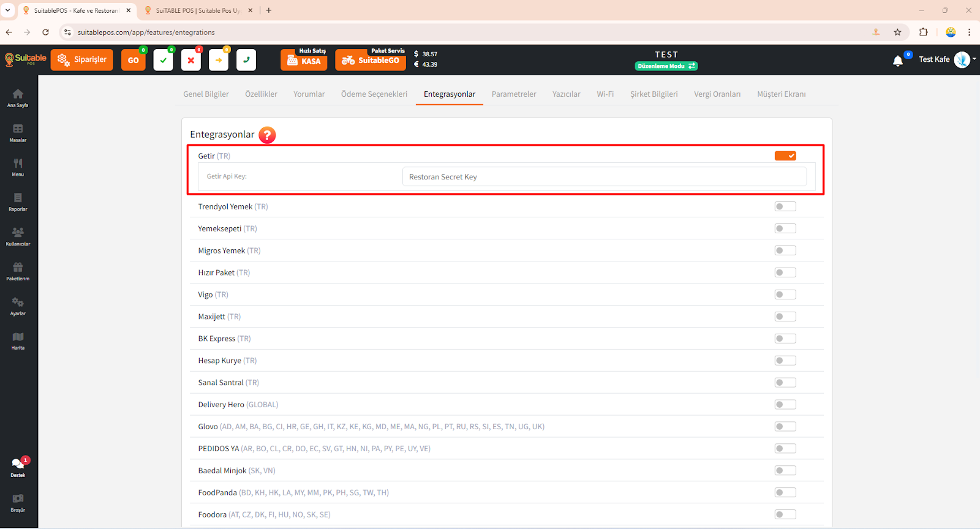
Task: Enable the Vigo integration
Action: (785, 295)
